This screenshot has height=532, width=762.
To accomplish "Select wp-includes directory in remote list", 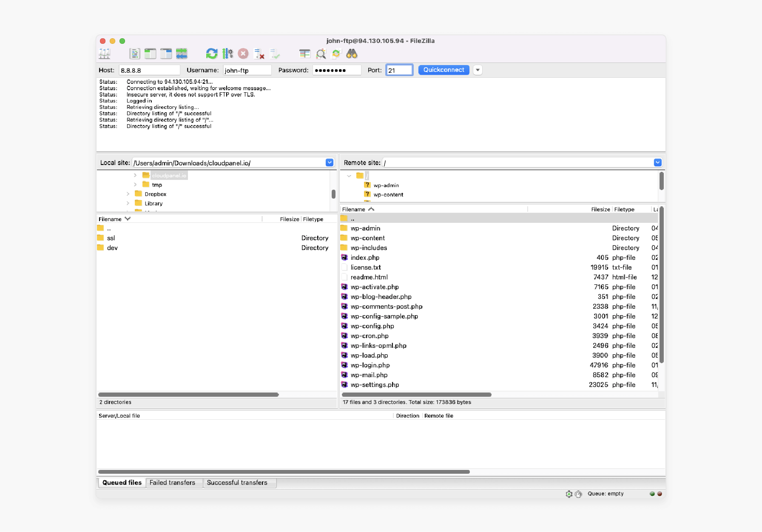I will [x=499, y=248].
